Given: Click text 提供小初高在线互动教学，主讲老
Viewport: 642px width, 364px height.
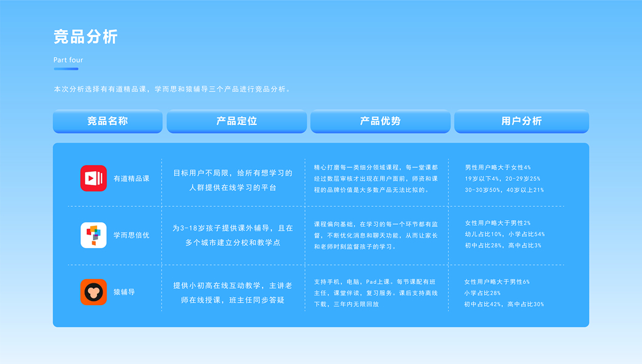Looking at the screenshot, I should [x=233, y=286].
